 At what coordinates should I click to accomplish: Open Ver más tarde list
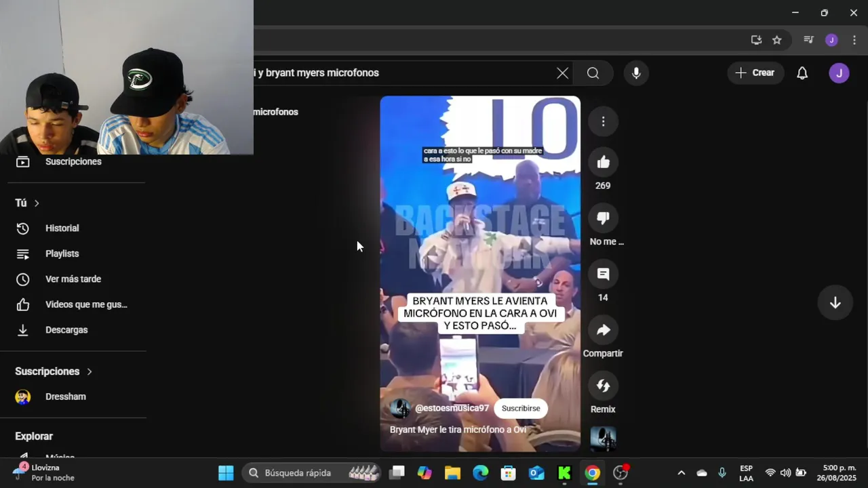pos(73,279)
